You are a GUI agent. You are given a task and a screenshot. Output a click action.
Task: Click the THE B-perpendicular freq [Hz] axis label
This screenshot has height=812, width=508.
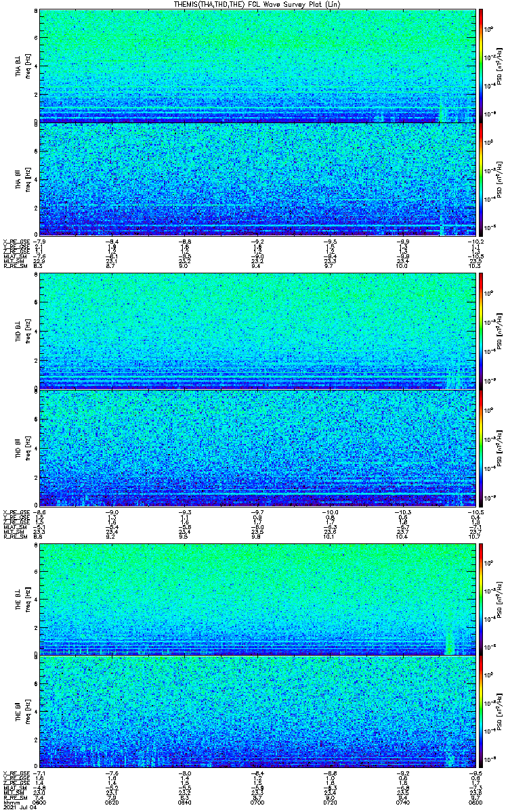pos(27,599)
